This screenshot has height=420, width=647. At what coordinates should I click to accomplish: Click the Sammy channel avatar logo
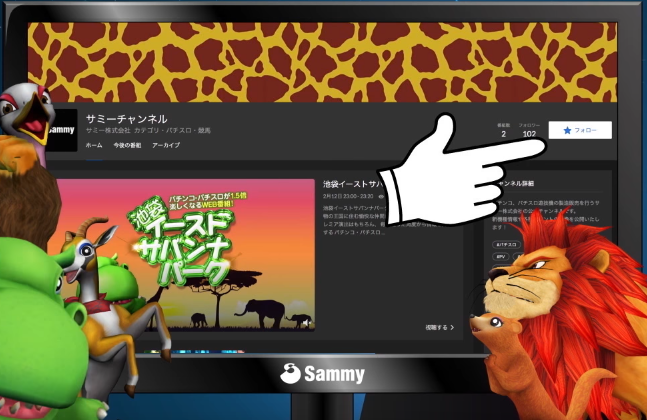[62, 130]
